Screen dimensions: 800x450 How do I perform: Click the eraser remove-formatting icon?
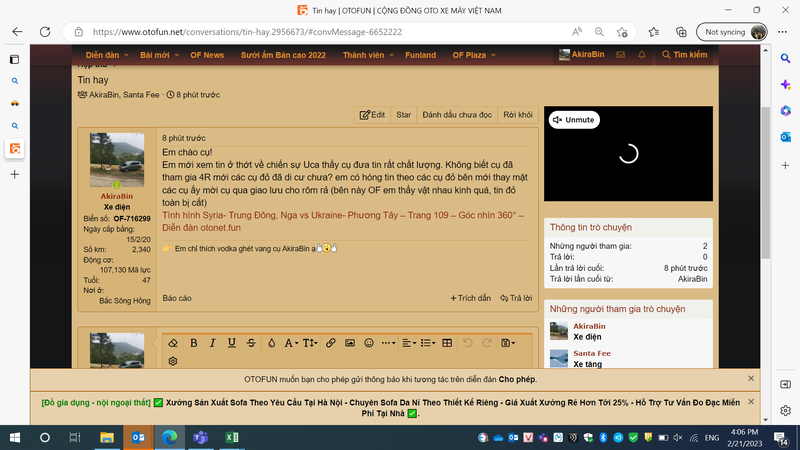click(173, 343)
